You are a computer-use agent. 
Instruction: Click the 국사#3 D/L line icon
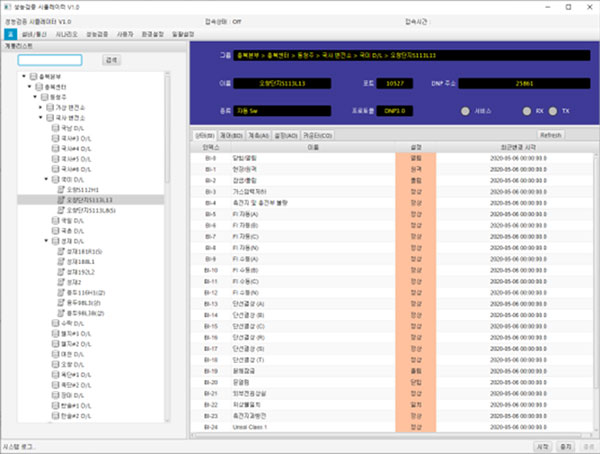click(x=55, y=138)
